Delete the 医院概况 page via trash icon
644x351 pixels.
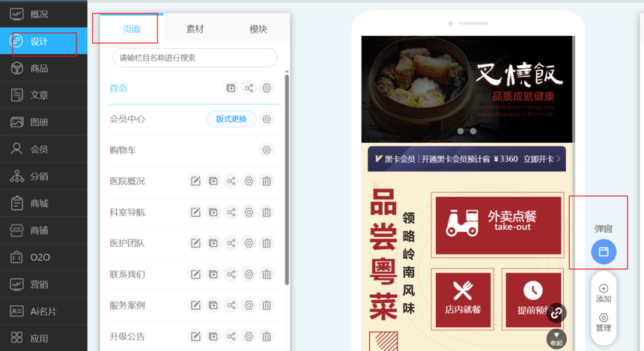[x=267, y=181]
